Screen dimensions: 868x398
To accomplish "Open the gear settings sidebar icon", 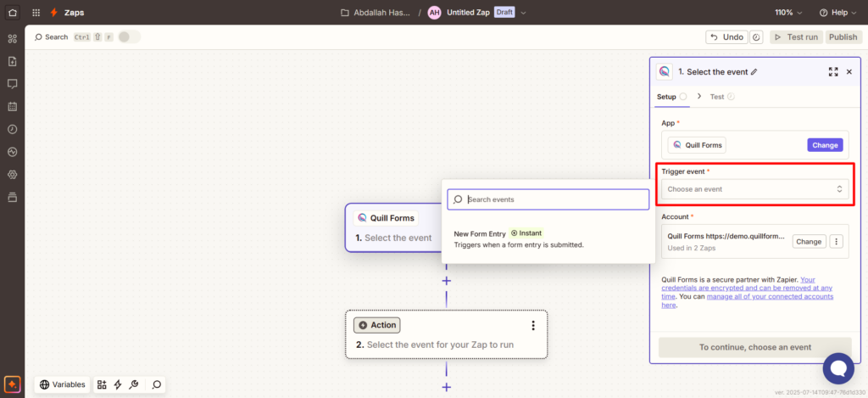I will click(x=12, y=175).
